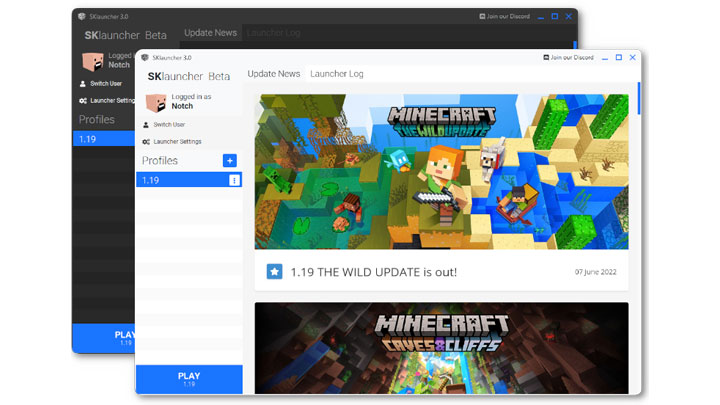Open Update News tab in the dark back window
Viewport: 720px width, 405px height.
coord(210,33)
